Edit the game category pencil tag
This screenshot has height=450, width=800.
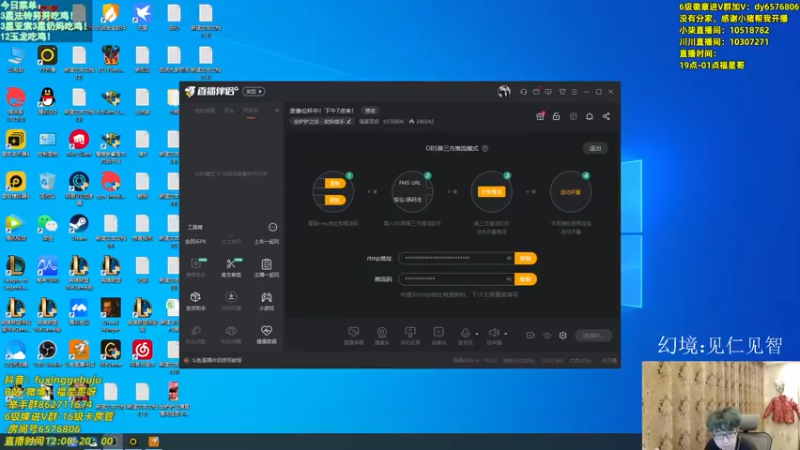pyautogui.click(x=322, y=121)
